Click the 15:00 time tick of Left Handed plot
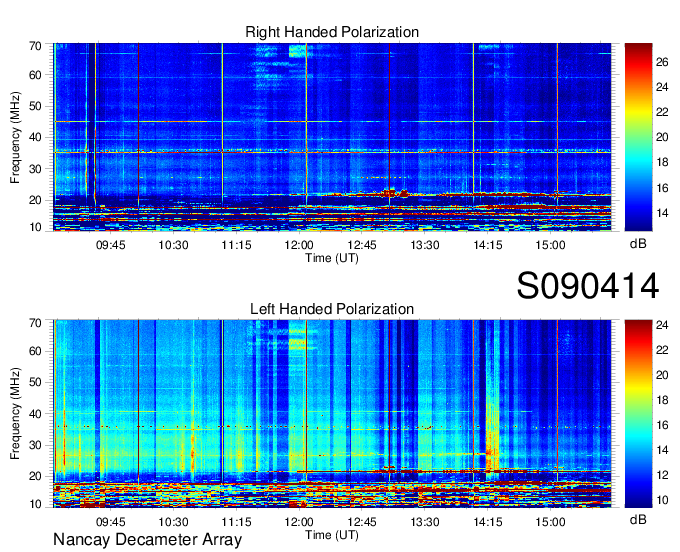The width and height of the screenshot is (680, 552). coord(551,522)
